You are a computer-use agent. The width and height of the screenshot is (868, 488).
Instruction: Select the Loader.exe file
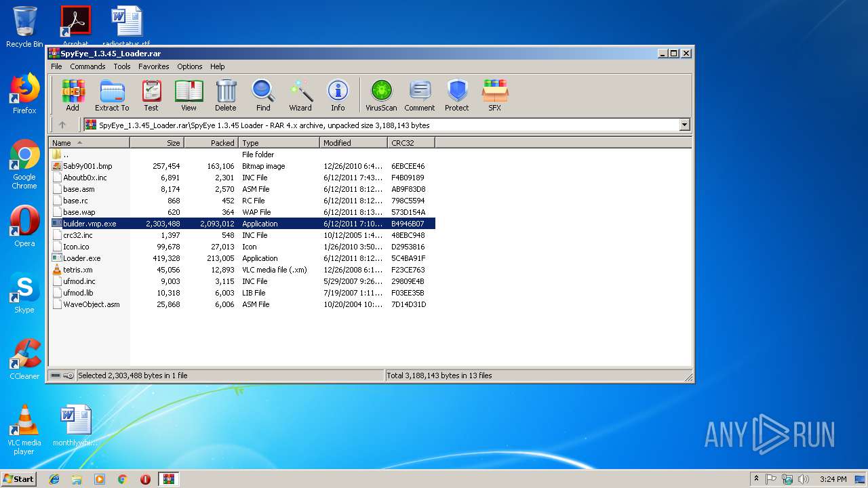[x=242, y=258]
